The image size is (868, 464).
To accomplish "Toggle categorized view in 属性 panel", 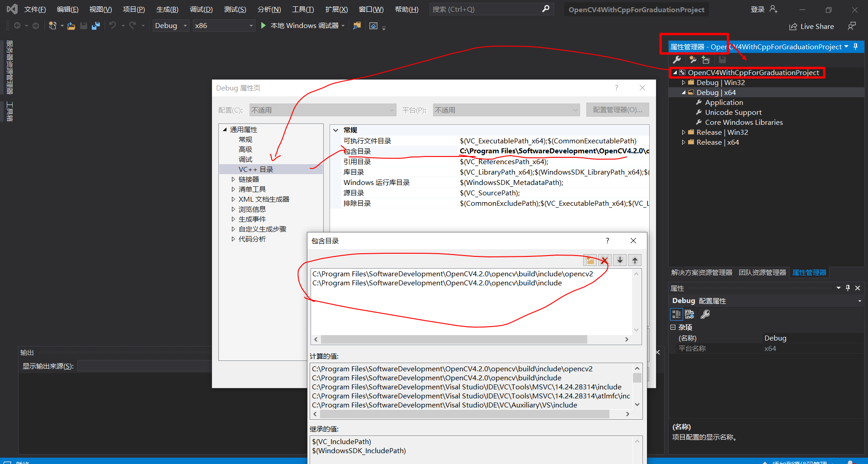I will coord(676,314).
